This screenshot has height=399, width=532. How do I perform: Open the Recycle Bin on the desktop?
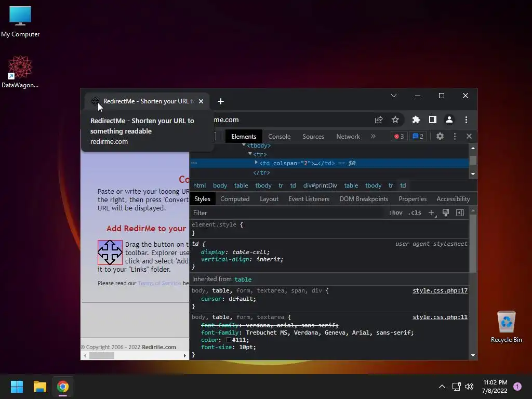pyautogui.click(x=506, y=327)
